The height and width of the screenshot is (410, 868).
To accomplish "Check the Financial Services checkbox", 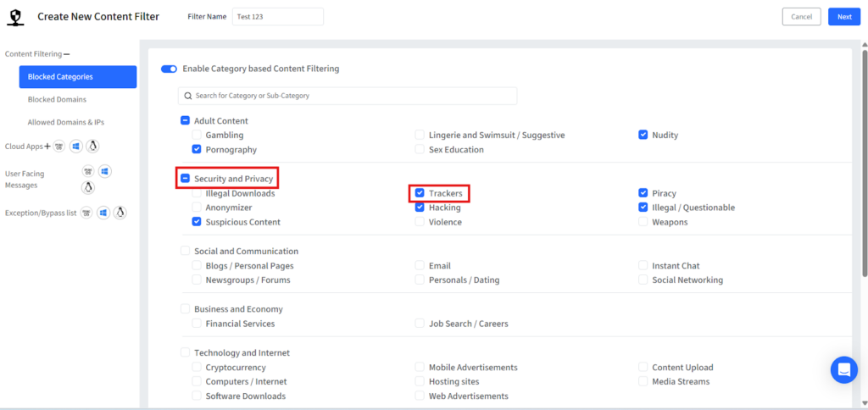I will pyautogui.click(x=197, y=324).
